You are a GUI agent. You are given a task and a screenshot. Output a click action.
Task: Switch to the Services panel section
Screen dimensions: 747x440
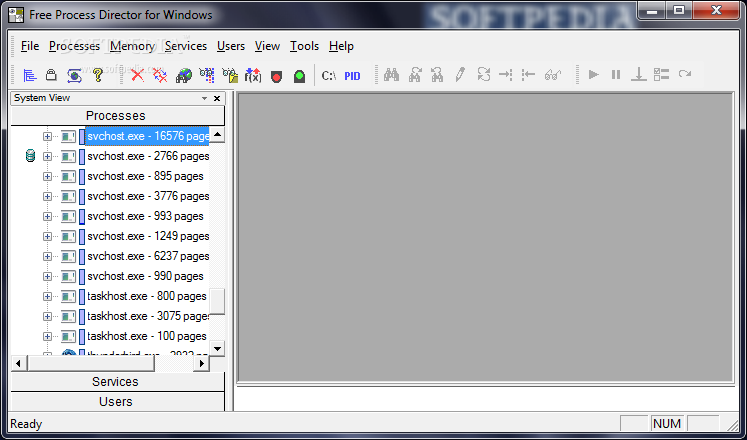click(117, 381)
